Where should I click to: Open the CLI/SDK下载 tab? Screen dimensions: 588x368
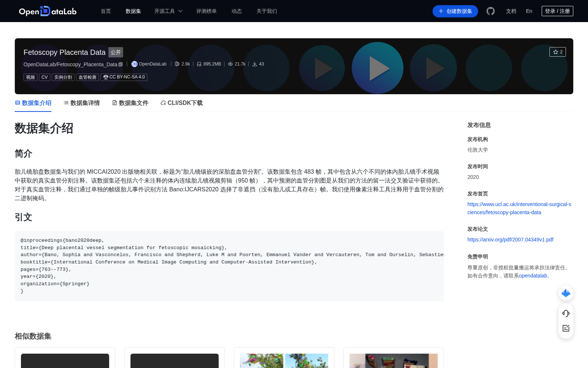(182, 103)
